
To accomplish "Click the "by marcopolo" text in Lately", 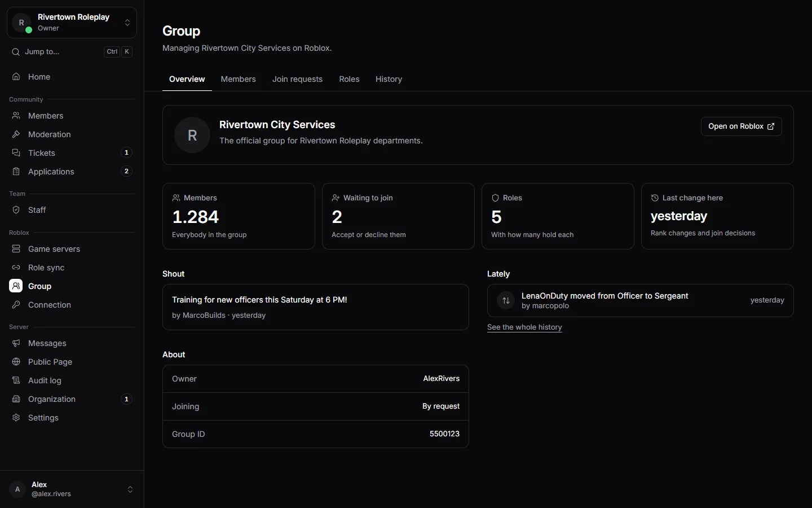I will [x=545, y=306].
